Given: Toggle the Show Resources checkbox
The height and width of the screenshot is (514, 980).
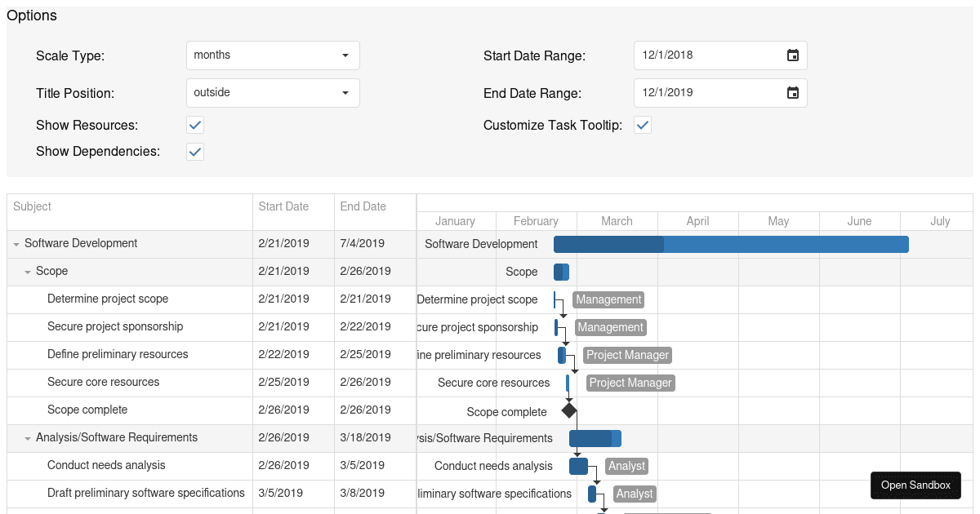Looking at the screenshot, I should click(x=195, y=125).
